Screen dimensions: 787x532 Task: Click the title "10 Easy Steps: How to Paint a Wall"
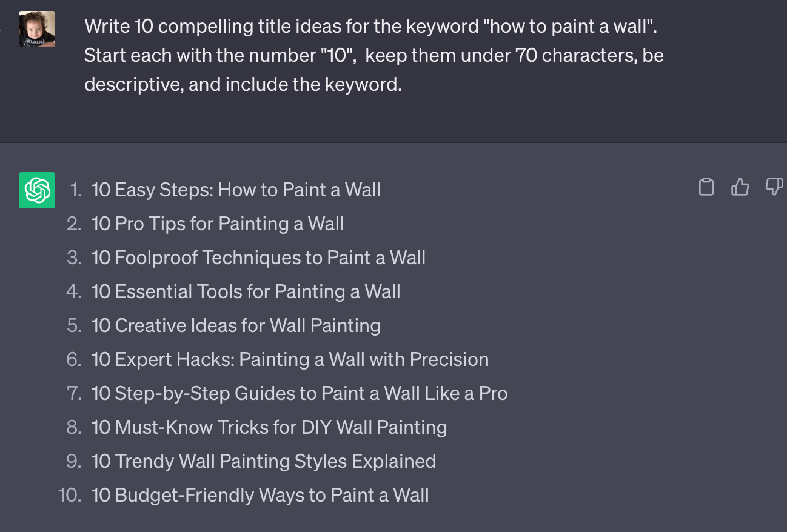click(x=236, y=190)
